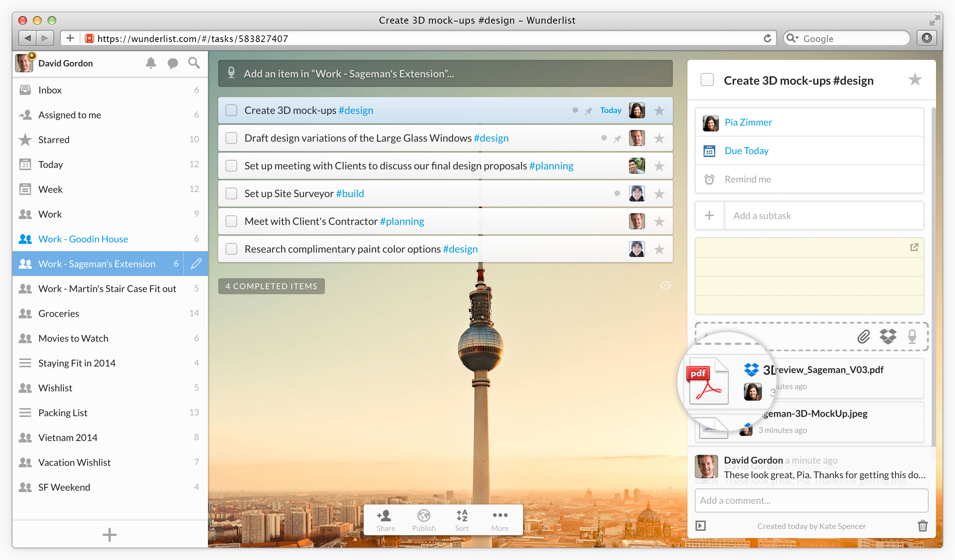This screenshot has width=955, height=560.
Task: Expand the 4 Completed Items section
Action: click(271, 286)
